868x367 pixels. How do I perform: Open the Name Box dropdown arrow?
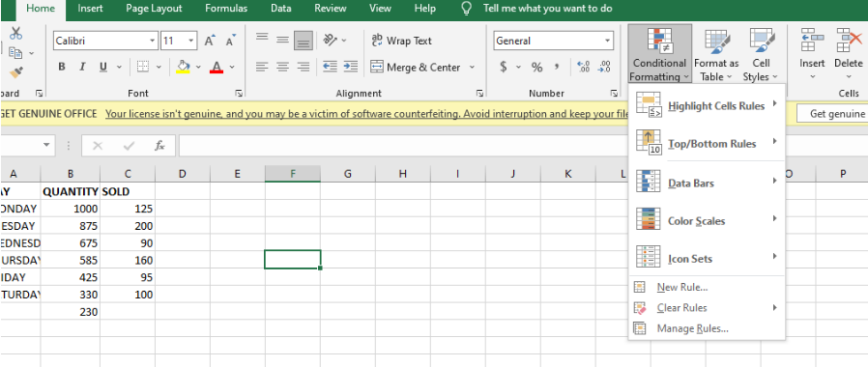pos(46,146)
